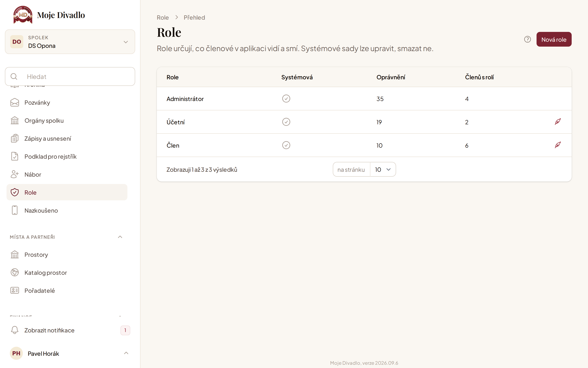
Task: Open Katalog prostor in the sidebar
Action: [67, 273]
